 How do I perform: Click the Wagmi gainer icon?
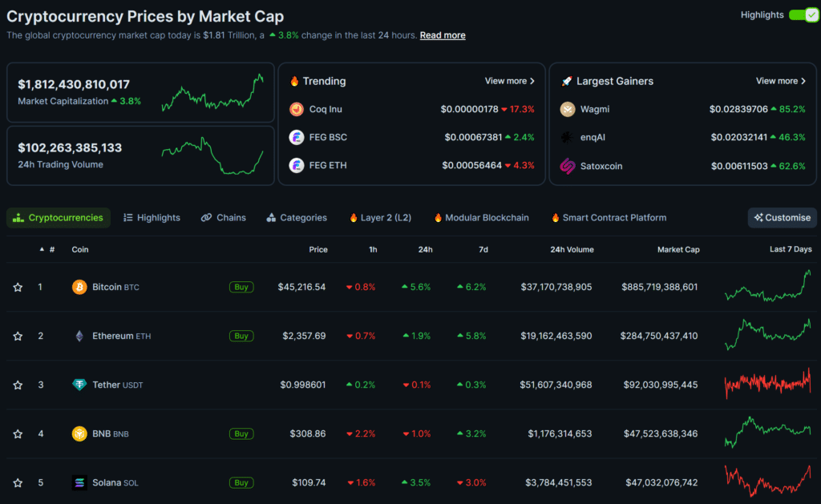[568, 110]
